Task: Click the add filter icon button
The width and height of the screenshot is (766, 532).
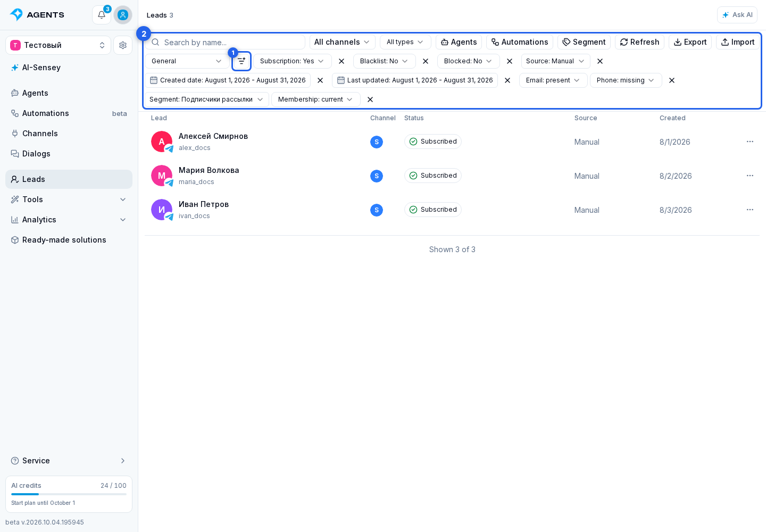Action: point(242,61)
